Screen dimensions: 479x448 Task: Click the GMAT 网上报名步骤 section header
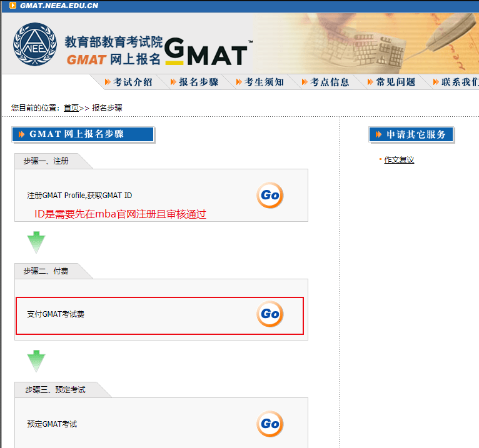[83, 134]
